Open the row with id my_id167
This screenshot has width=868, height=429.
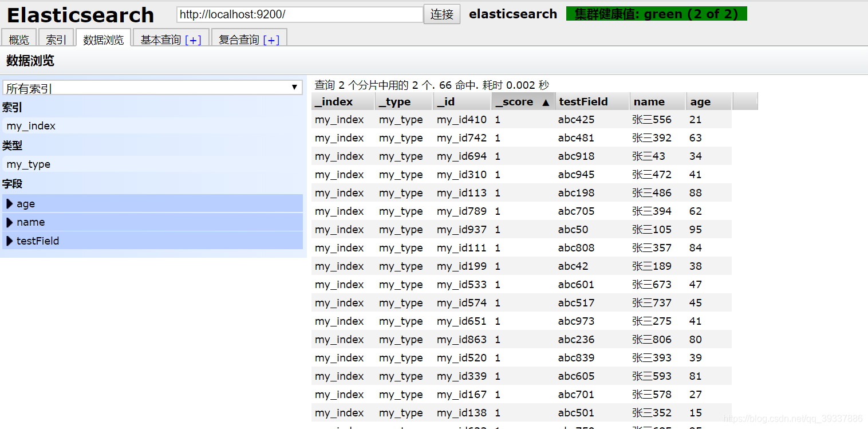(521, 395)
